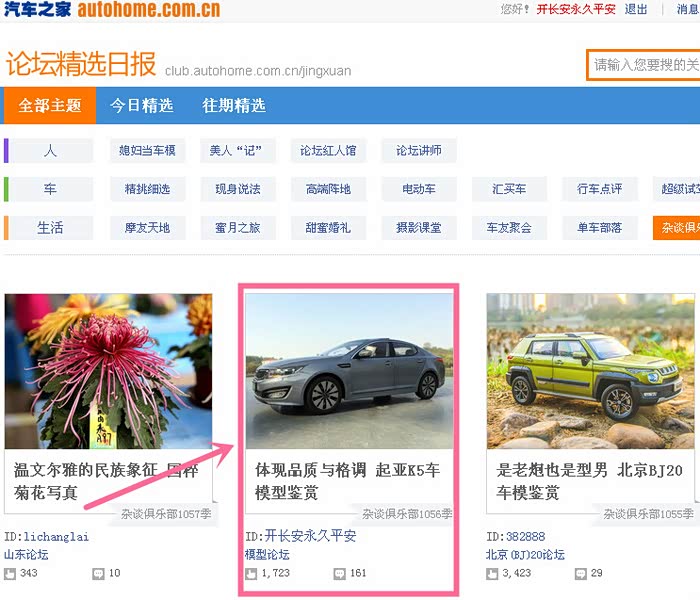The width and height of the screenshot is (700, 600).
Task: Focus the search keyword input field
Action: (x=643, y=65)
